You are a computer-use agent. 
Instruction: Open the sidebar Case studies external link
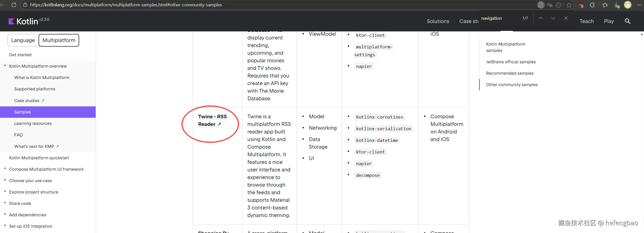(x=29, y=101)
